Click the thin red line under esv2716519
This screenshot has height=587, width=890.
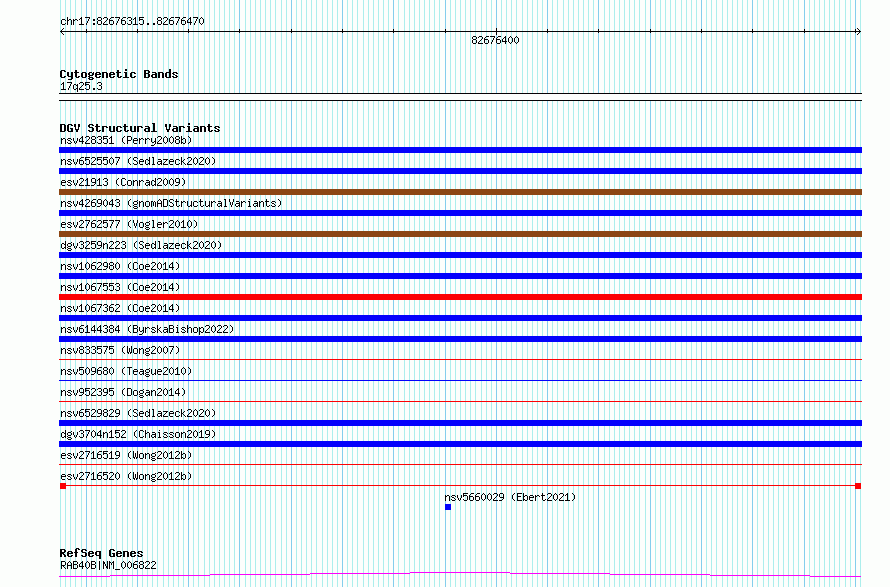[x=460, y=464]
